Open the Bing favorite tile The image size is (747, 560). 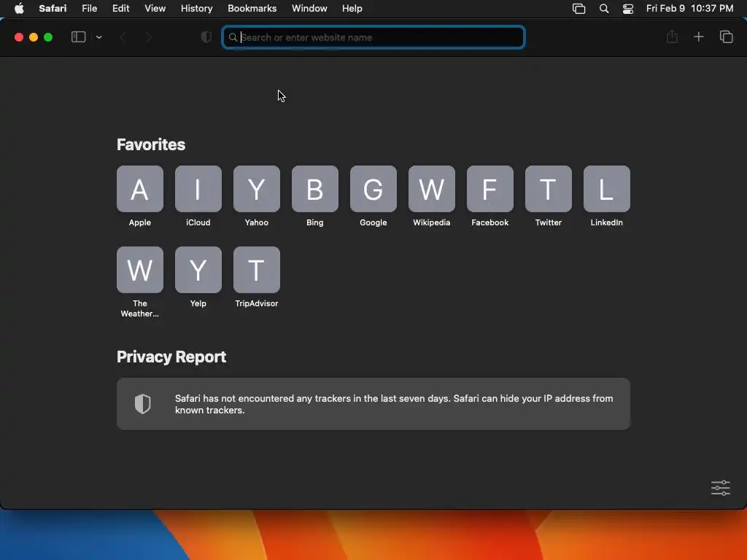point(315,189)
